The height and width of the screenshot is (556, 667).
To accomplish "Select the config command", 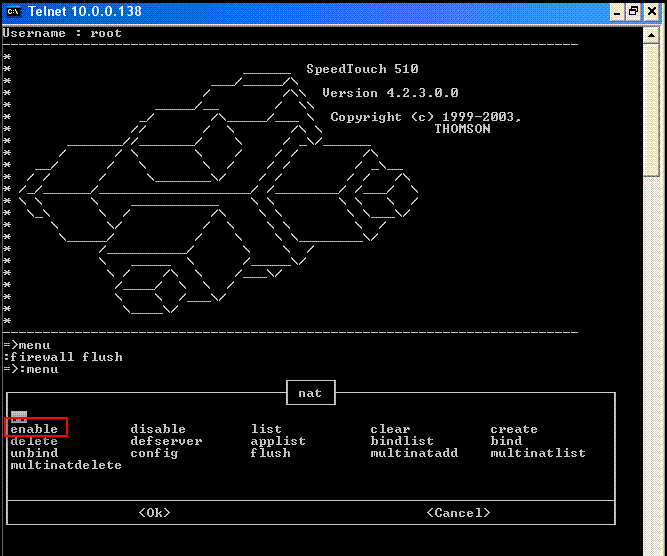I will click(154, 453).
